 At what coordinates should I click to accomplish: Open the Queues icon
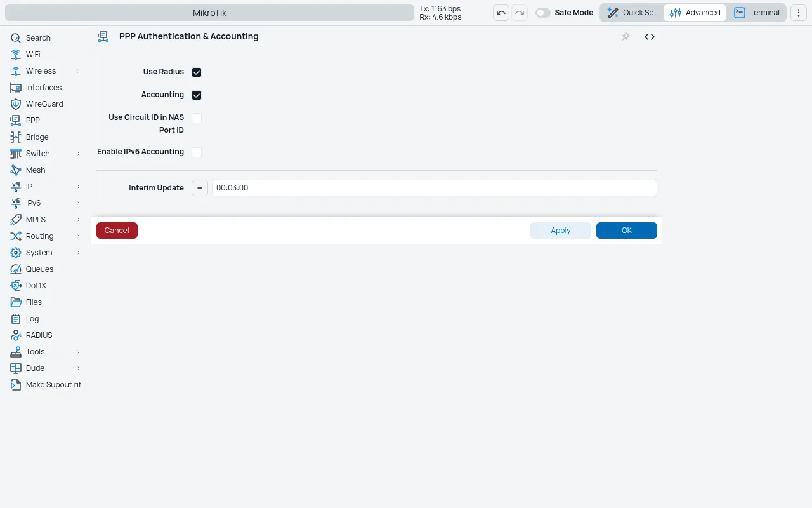point(16,269)
